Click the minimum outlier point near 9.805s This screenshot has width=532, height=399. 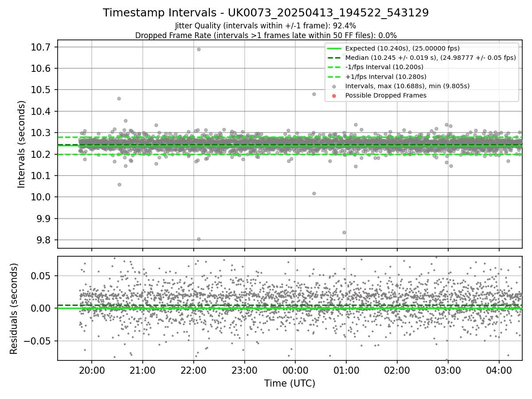tap(199, 239)
